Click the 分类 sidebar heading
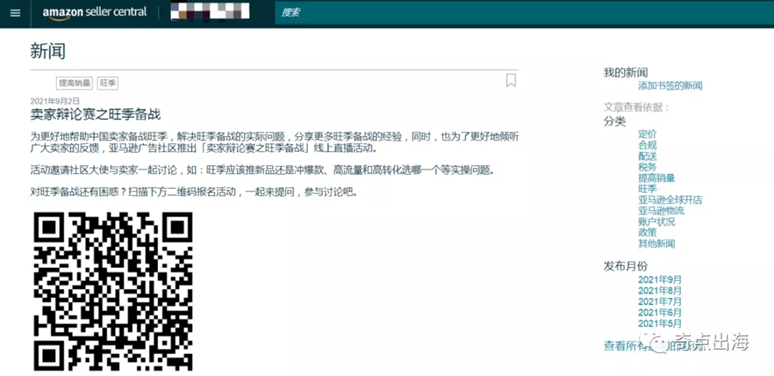Image resolution: width=774 pixels, height=376 pixels. [615, 121]
